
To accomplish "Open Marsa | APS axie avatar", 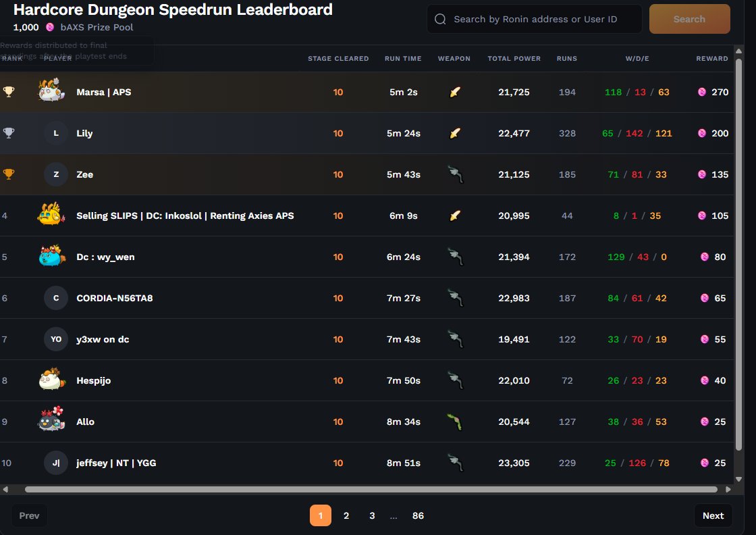I will click(x=51, y=91).
